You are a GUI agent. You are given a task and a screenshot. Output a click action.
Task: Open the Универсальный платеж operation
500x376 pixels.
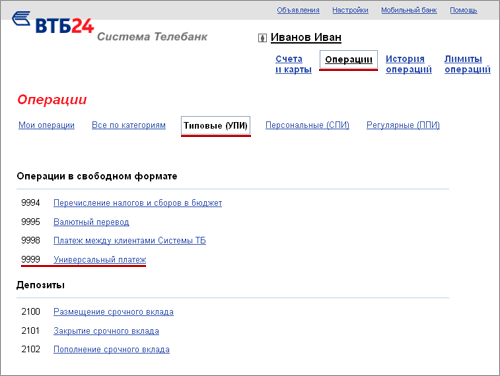click(100, 259)
